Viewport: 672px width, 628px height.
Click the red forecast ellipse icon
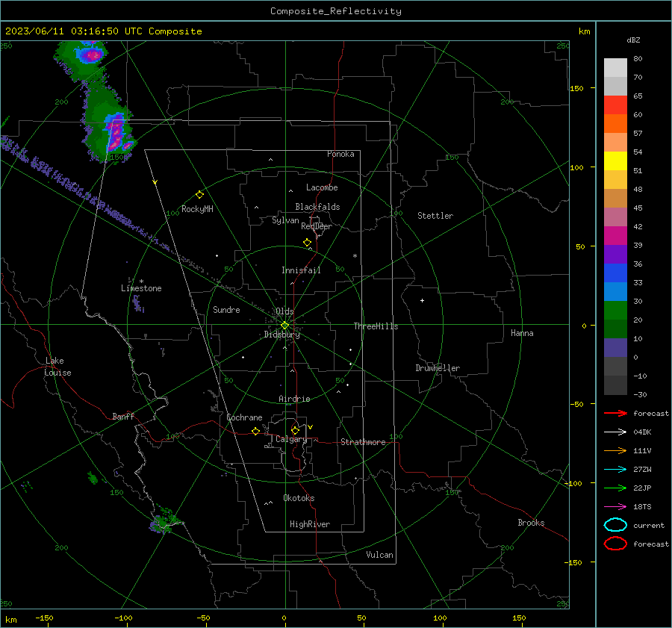pos(615,544)
